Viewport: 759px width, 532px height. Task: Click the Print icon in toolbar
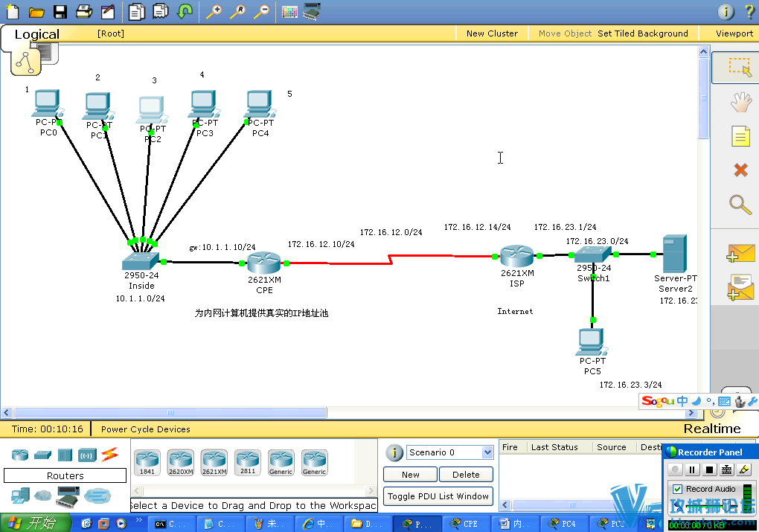84,12
